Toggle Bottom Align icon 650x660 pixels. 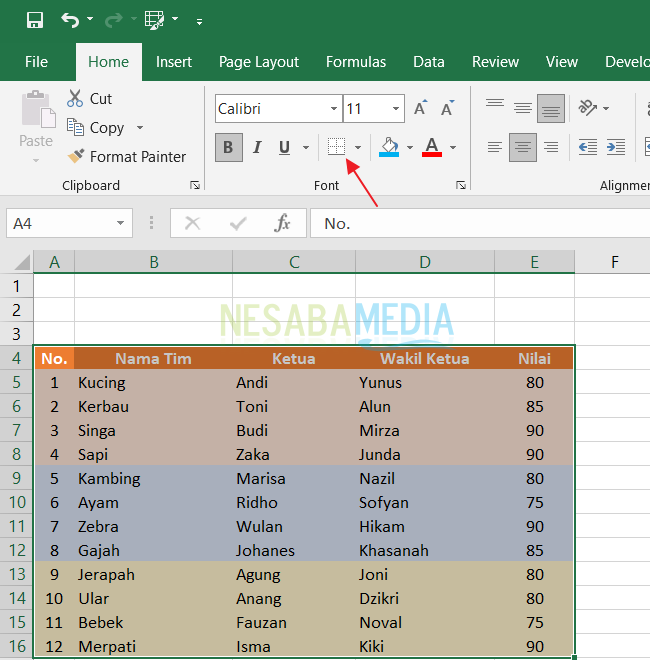point(551,109)
